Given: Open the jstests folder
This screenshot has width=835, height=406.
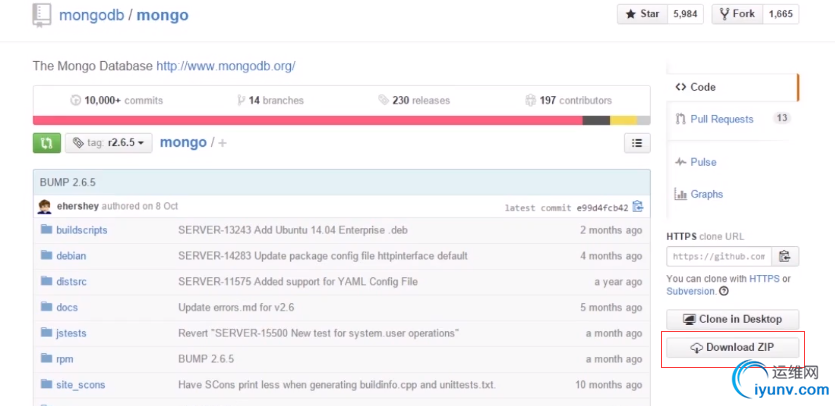Looking at the screenshot, I should [71, 333].
